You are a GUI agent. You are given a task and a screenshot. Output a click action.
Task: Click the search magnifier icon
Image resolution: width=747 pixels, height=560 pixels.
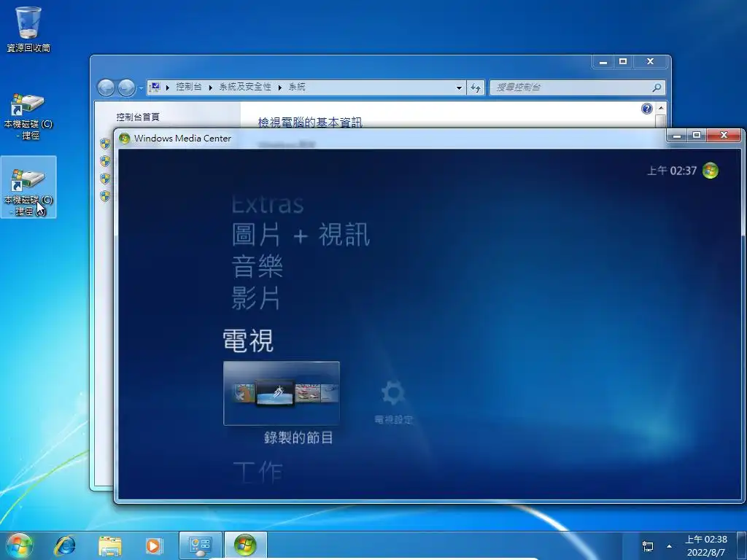click(657, 87)
